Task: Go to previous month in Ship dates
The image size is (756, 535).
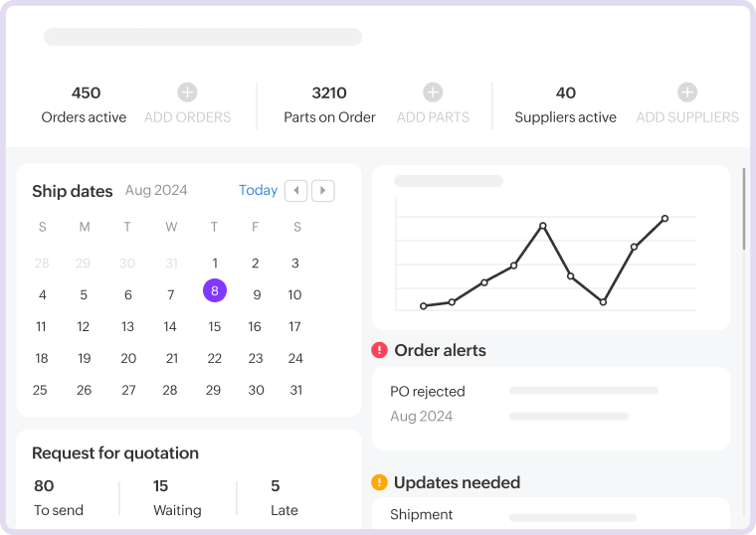Action: coord(295,191)
